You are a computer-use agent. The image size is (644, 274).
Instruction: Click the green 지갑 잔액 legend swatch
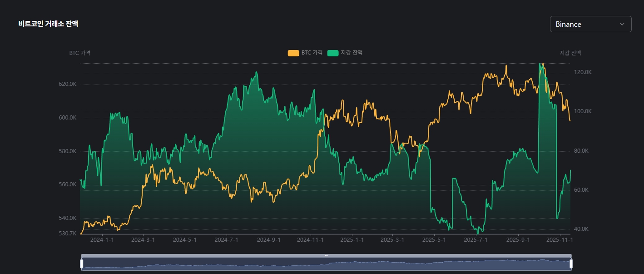coord(333,53)
